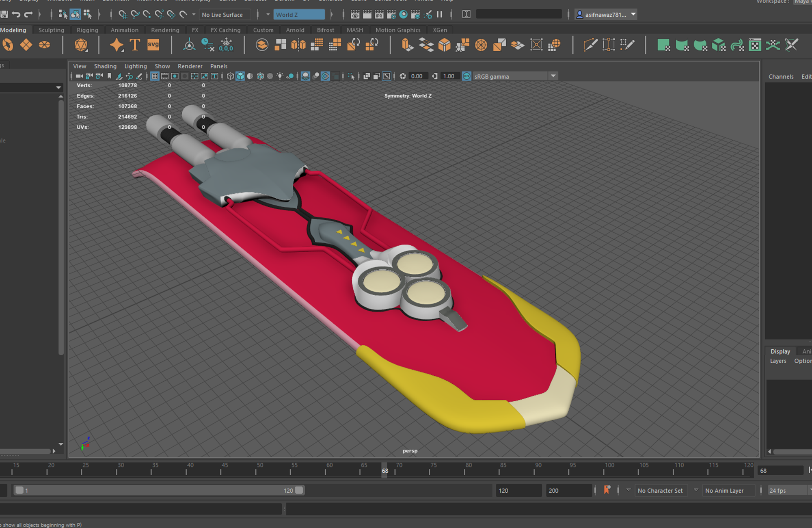Toggle the viewport grid display icon
812x528 pixels.
[155, 76]
